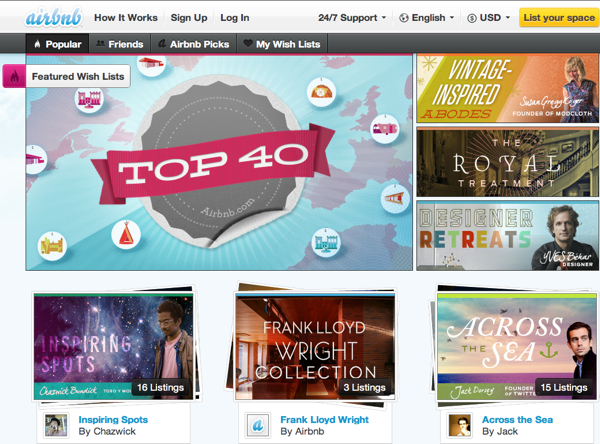Click Jack's avatar thumbnail
Screen dimensions: 600x444
tap(460, 425)
